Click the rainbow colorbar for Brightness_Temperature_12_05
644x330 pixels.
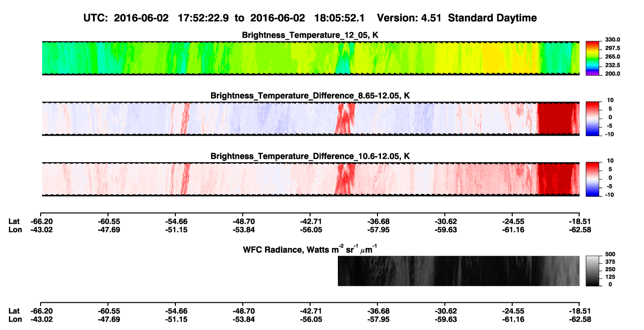(x=593, y=58)
